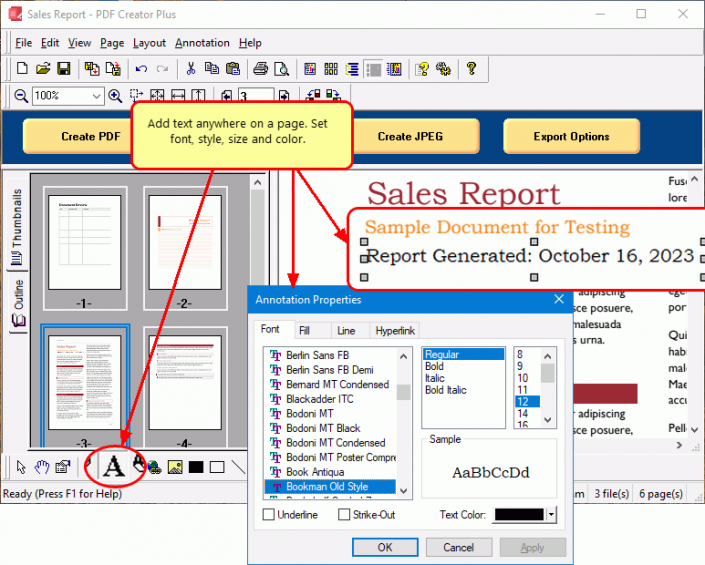
Task: Click the font list scroll down arrow
Action: (x=403, y=491)
